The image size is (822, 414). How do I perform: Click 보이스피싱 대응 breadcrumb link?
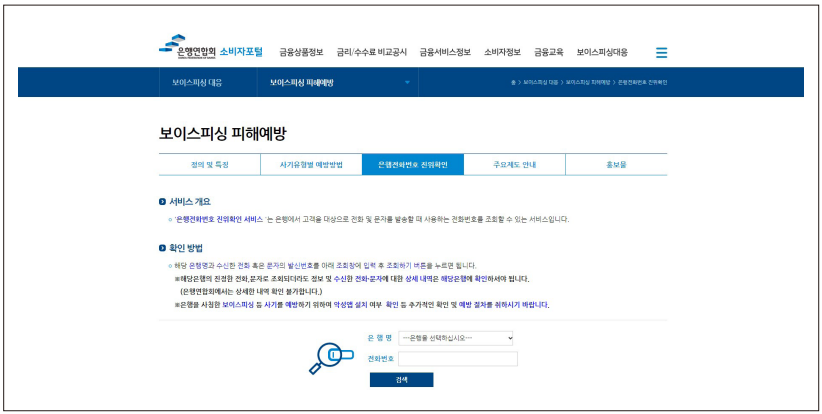[x=540, y=82]
